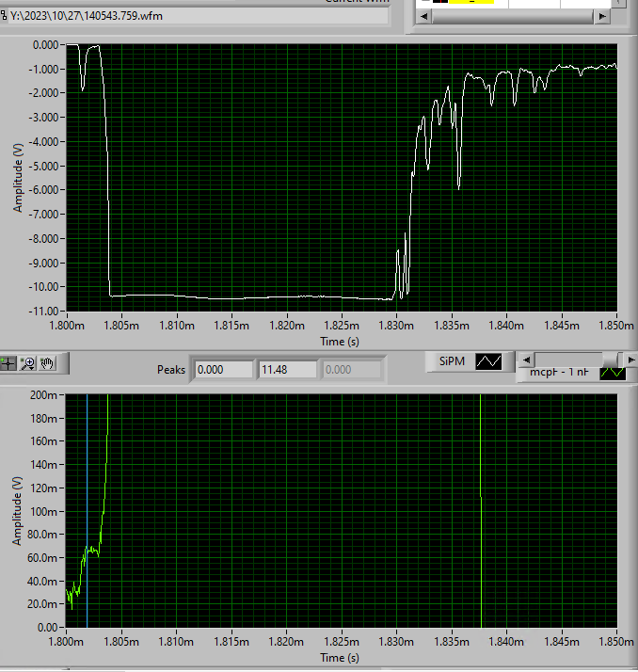
Task: Click lower graph 80.0m Y-axis marker
Action: click(42, 535)
